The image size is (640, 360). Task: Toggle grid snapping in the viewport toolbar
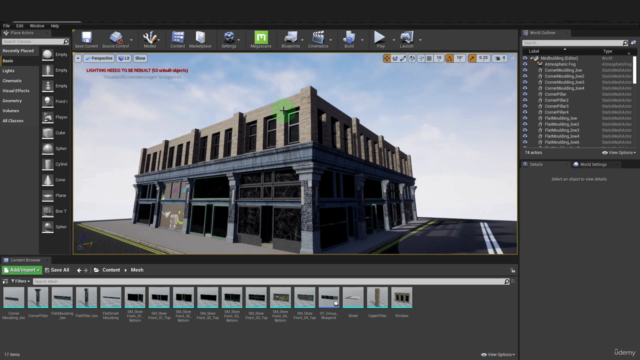point(429,58)
